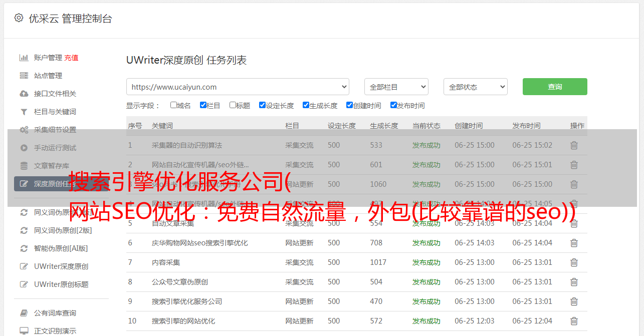Uncheck the 发布时间 display field checkbox
644x336 pixels.
tap(393, 105)
